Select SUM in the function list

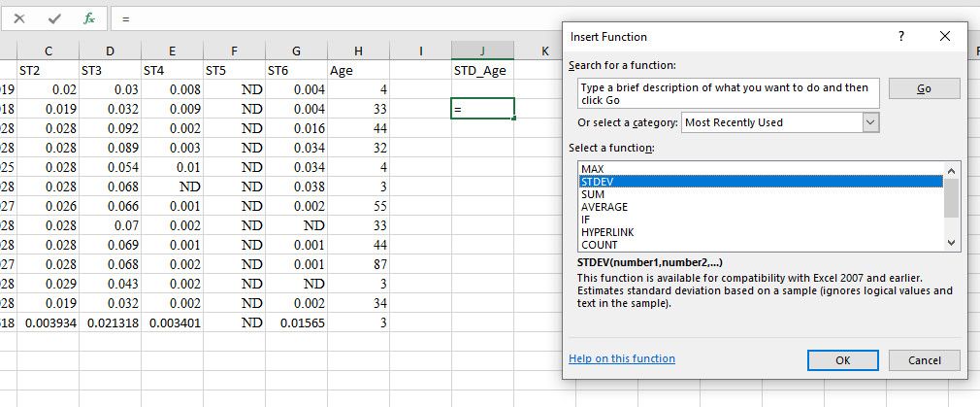pyautogui.click(x=761, y=194)
